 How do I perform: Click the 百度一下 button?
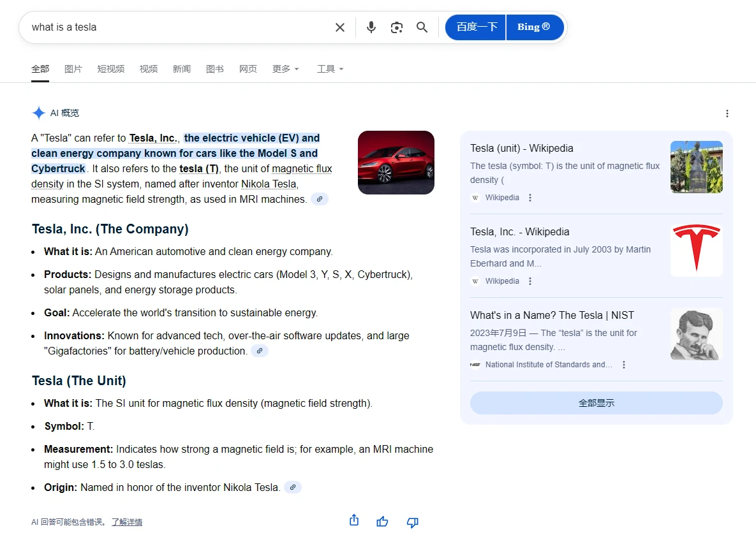(x=476, y=27)
